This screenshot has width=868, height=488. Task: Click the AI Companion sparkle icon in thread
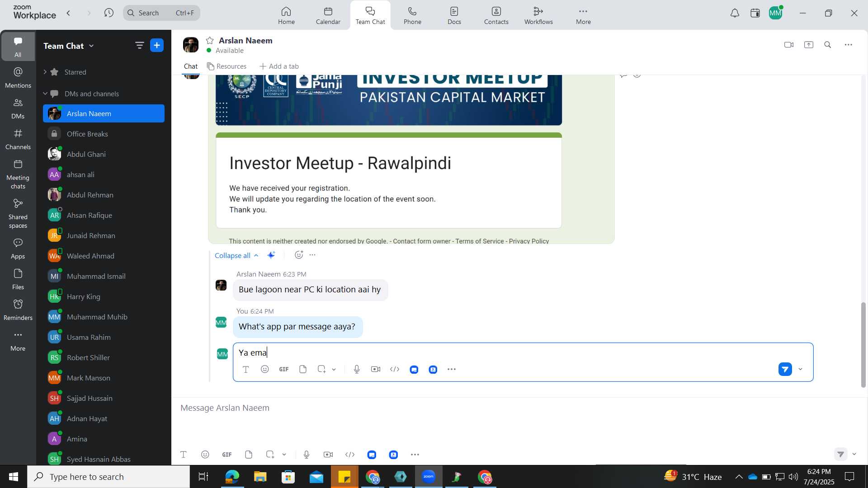click(x=271, y=255)
